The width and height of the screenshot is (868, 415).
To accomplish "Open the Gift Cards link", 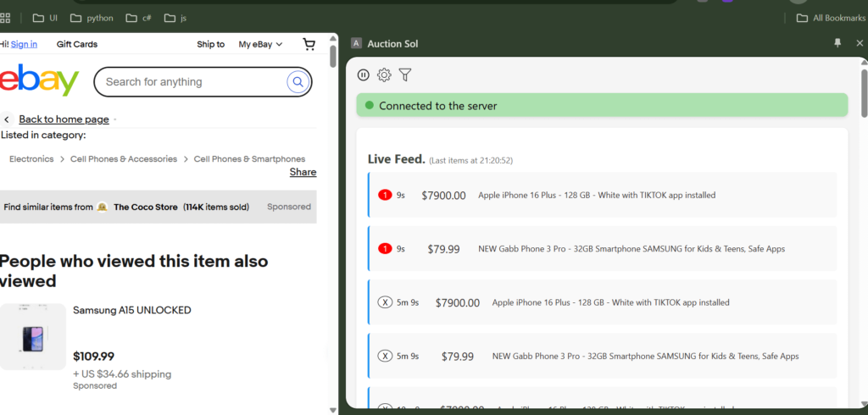I will pos(77,44).
